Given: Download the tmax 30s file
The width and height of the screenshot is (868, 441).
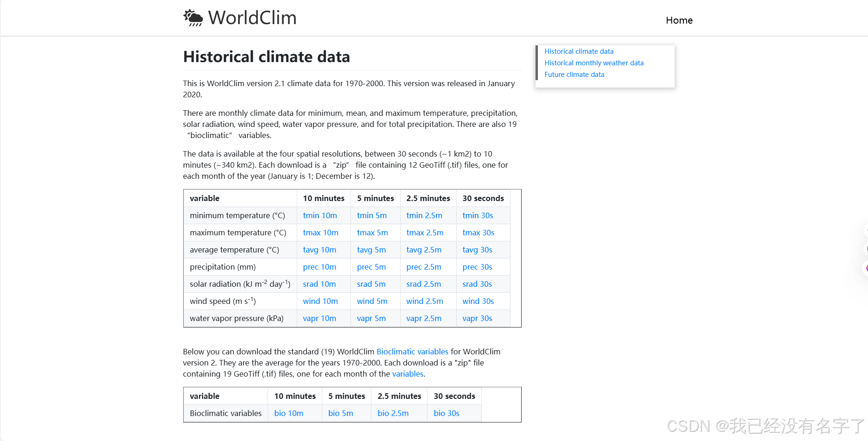Looking at the screenshot, I should (x=479, y=233).
